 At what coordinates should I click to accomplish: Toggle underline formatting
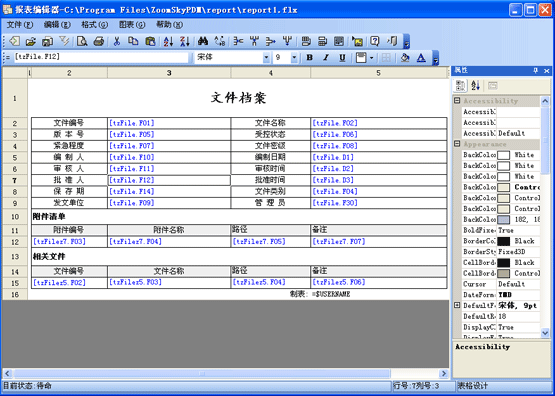coord(342,58)
